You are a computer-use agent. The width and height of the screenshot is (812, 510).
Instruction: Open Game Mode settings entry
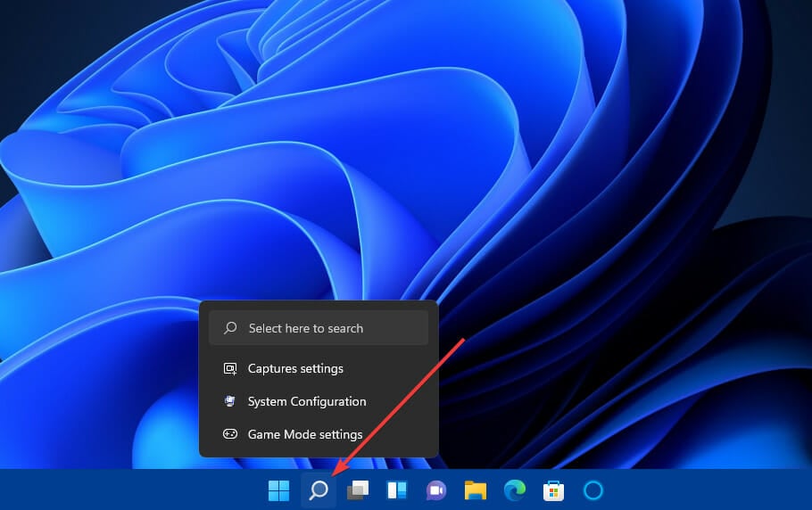(319, 434)
